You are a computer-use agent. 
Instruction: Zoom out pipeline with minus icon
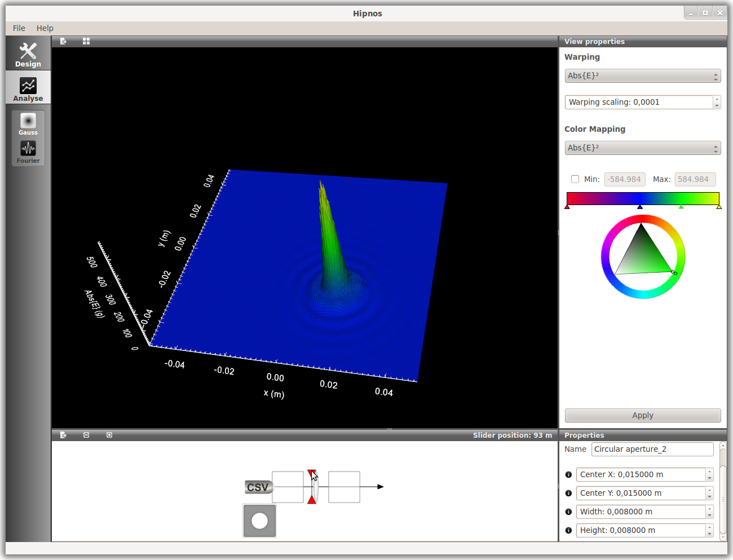point(86,435)
